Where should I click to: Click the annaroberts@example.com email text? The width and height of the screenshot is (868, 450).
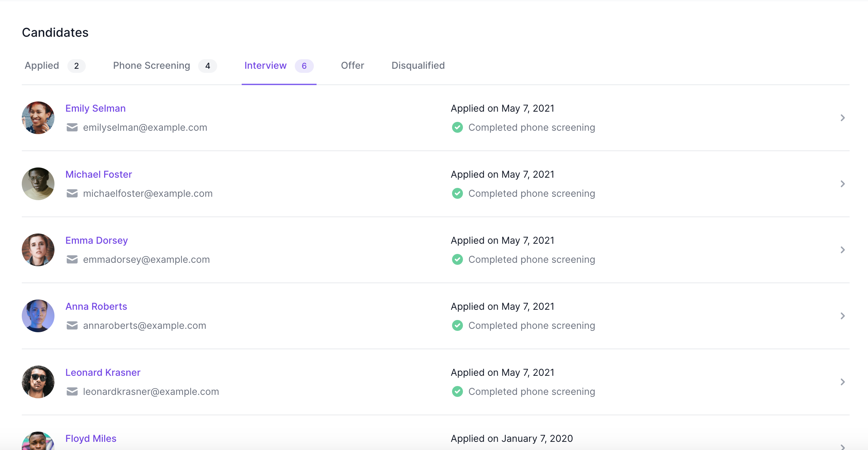[x=145, y=325]
